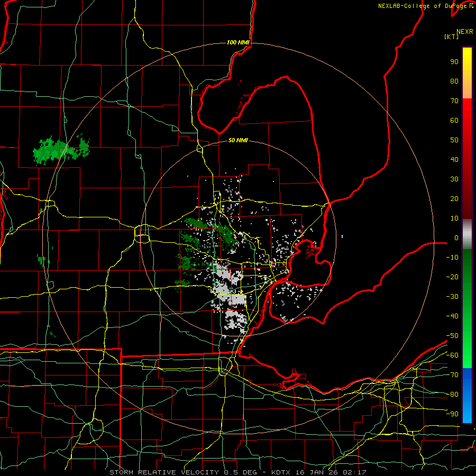This screenshot has height=476, width=476.
Task: Click the positive 60 knot scale label
Action: tap(454, 121)
